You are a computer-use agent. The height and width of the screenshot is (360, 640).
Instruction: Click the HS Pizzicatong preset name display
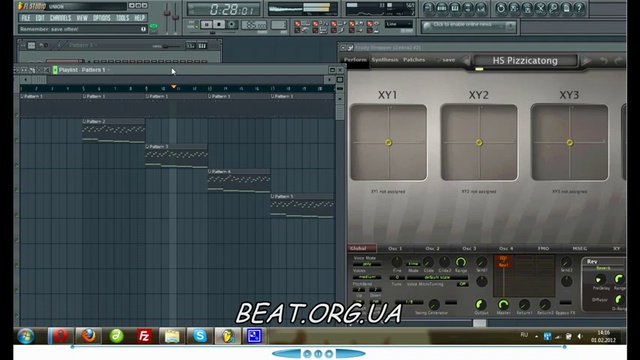click(525, 61)
